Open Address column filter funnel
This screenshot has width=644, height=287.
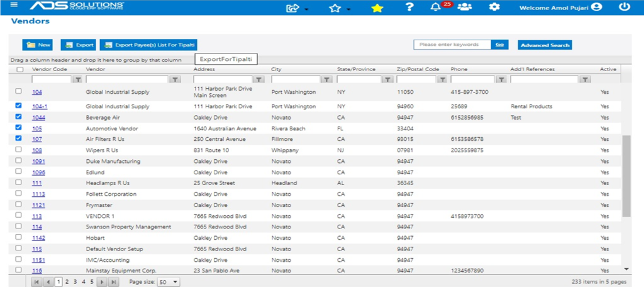tap(259, 79)
